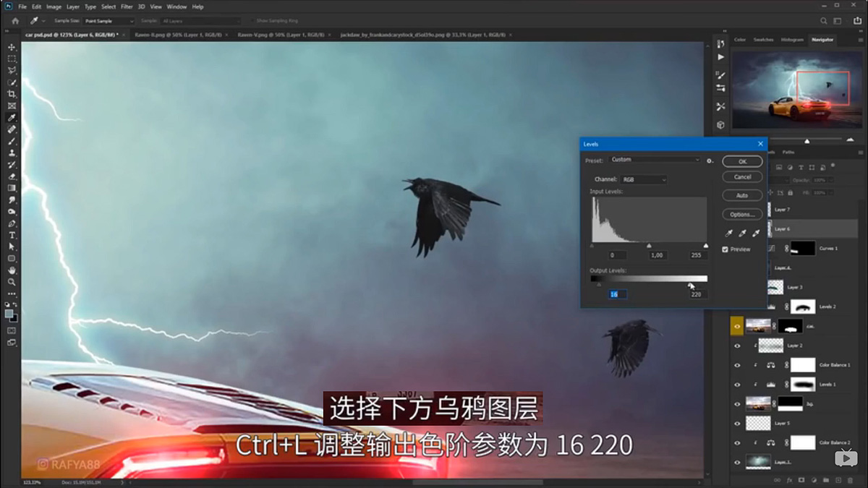Open the Add layer style (fx) icon
Image resolution: width=868 pixels, height=488 pixels.
coord(788,479)
